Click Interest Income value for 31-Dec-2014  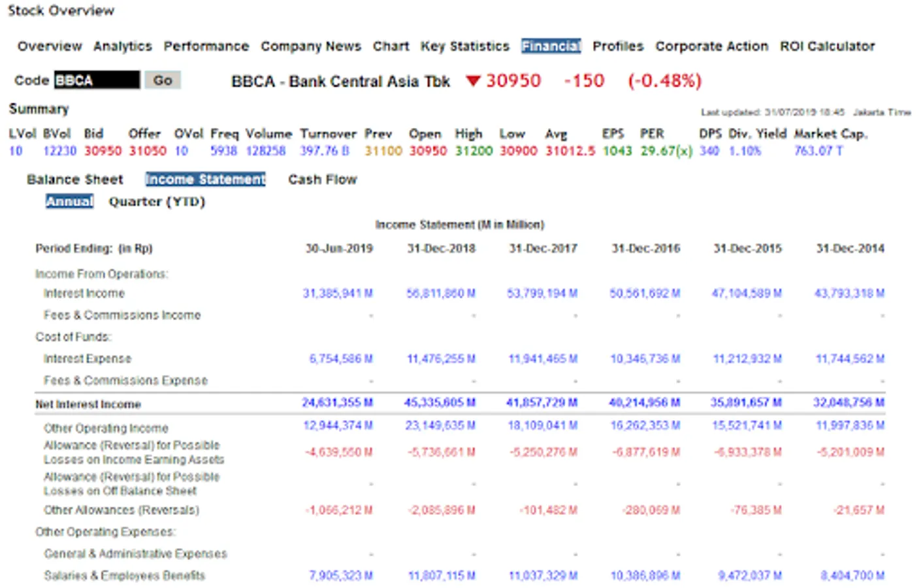tap(849, 293)
